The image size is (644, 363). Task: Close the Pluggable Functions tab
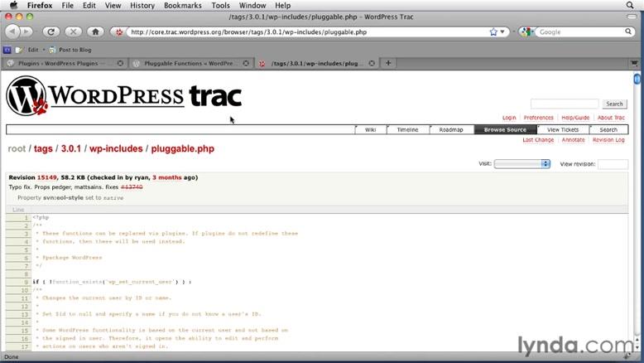248,63
